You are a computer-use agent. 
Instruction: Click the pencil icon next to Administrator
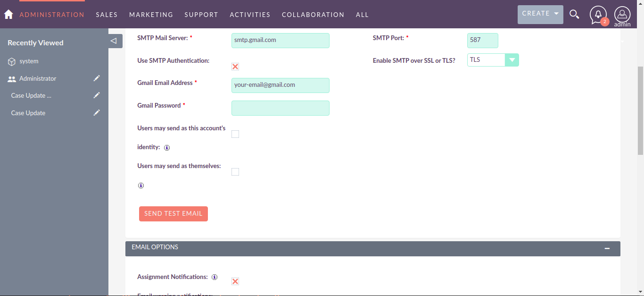tap(97, 78)
